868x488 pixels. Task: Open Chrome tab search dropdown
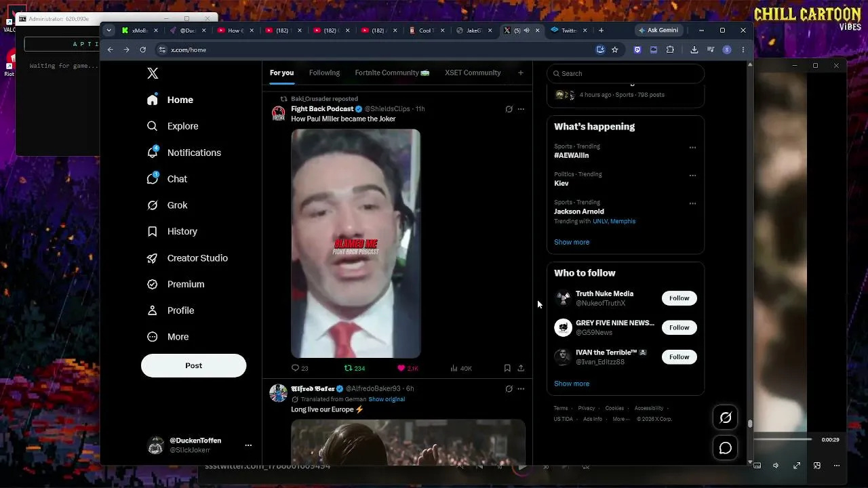tap(110, 30)
